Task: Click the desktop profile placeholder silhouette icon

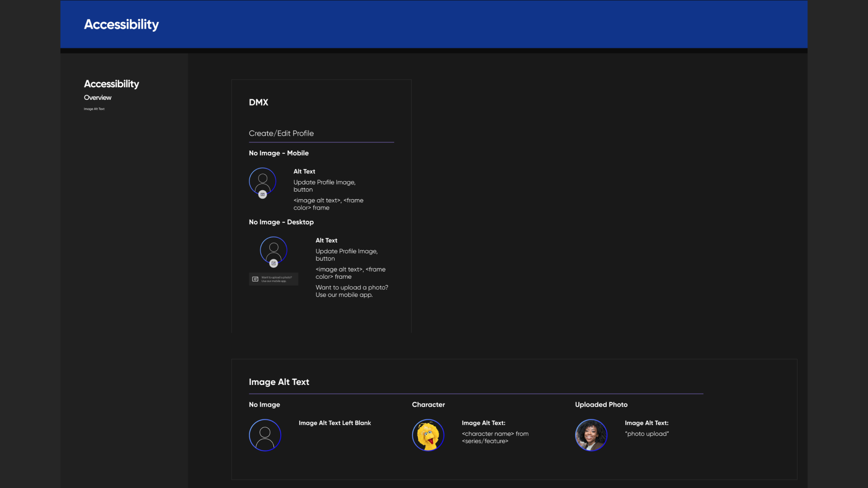Action: point(274,249)
